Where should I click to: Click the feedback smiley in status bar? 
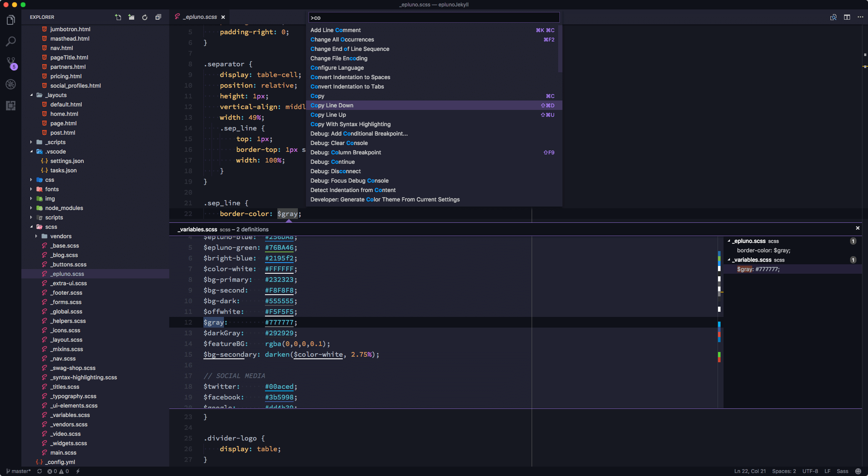tap(858, 471)
